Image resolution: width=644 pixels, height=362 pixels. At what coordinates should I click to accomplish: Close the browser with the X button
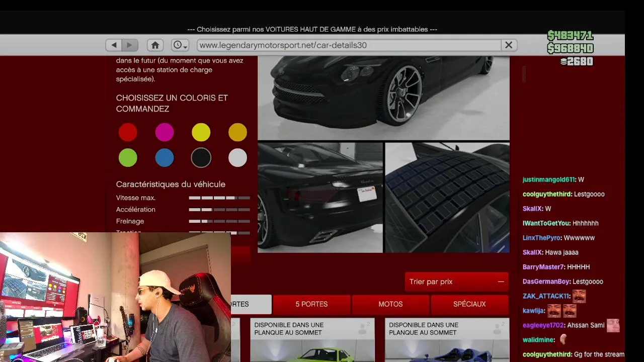click(x=509, y=45)
